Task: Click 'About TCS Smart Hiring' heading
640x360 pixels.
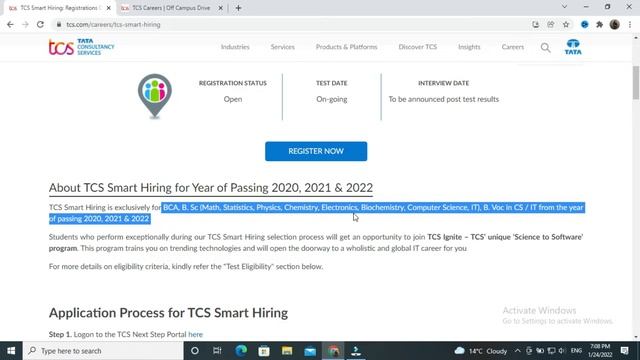Action: (x=211, y=188)
